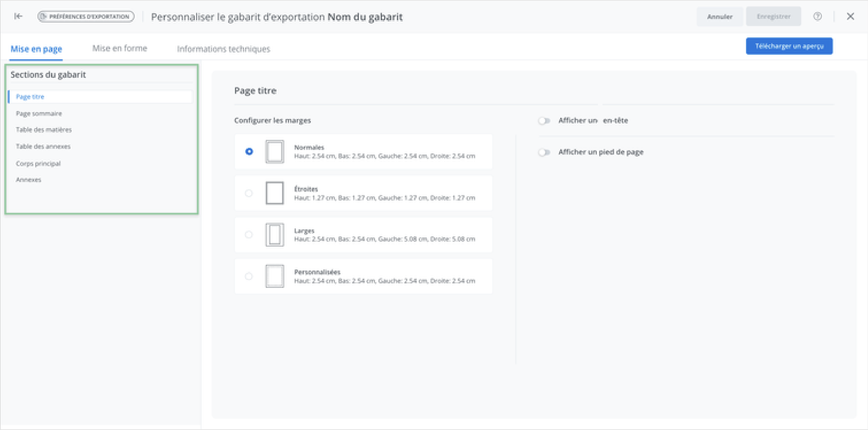Select Page sommaire in sections list
Image resolution: width=868 pixels, height=430 pixels.
click(39, 113)
